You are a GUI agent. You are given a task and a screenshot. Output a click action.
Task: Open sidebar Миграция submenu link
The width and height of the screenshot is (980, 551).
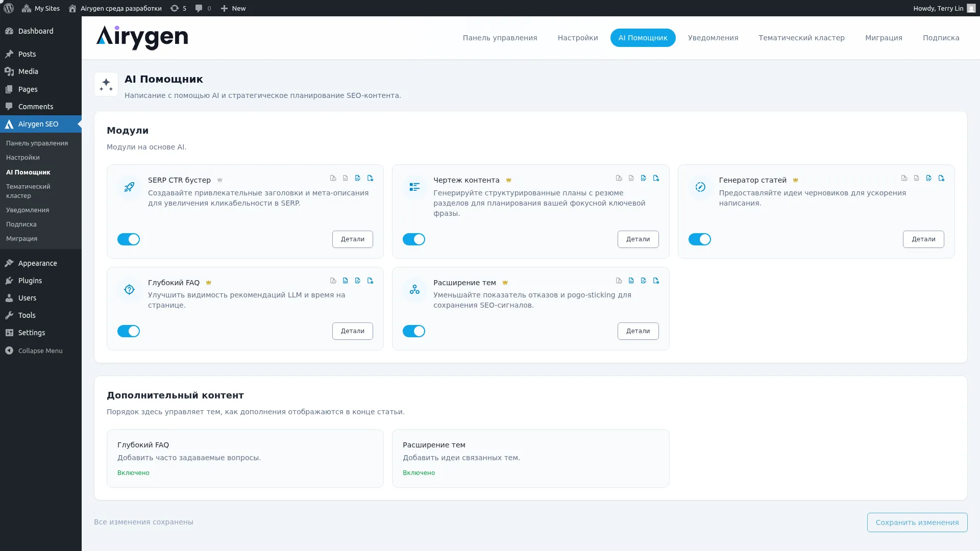pyautogui.click(x=22, y=239)
